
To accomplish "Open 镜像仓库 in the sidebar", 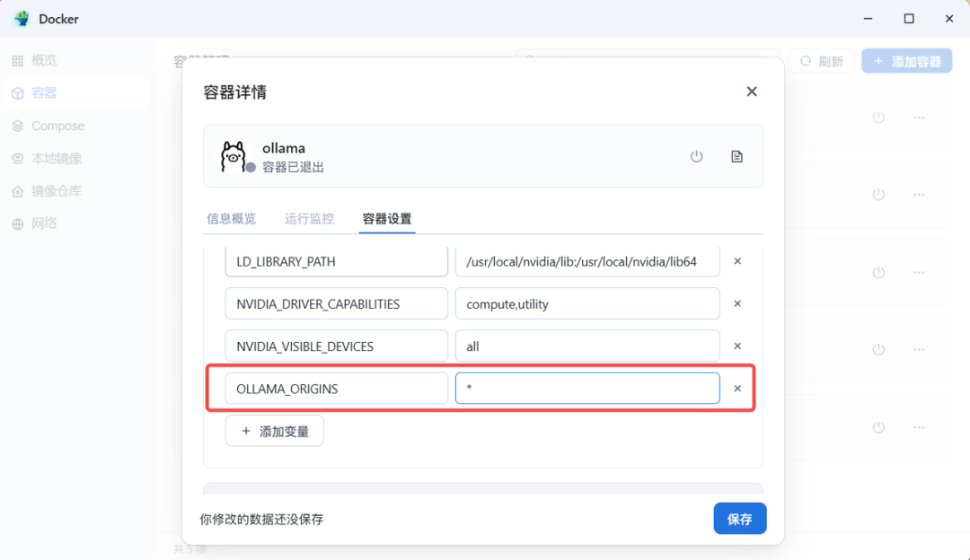I will pos(75,191).
